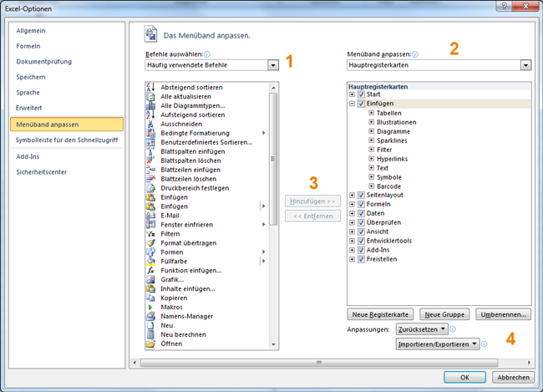Click the Neue Gruppe button
This screenshot has width=543, height=392.
[444, 314]
